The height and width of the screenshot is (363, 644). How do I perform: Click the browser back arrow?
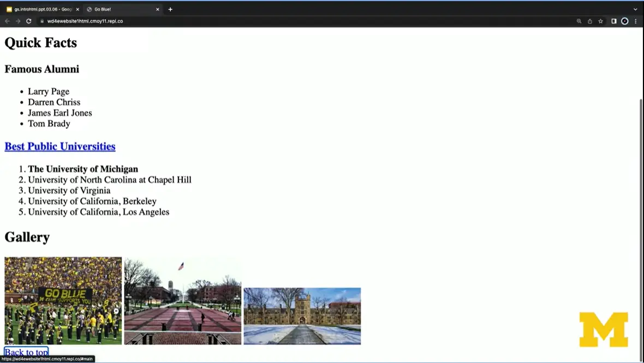pyautogui.click(x=7, y=21)
